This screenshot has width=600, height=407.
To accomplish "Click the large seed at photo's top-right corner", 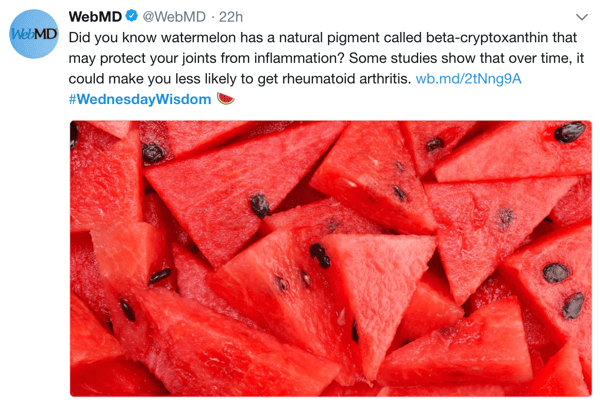I will pos(569,132).
